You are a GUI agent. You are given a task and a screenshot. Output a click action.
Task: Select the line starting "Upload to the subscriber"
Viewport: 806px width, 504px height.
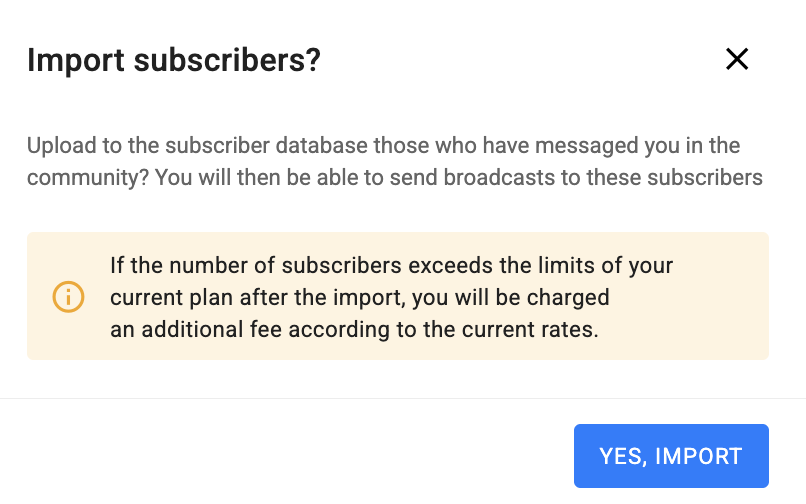(x=383, y=146)
